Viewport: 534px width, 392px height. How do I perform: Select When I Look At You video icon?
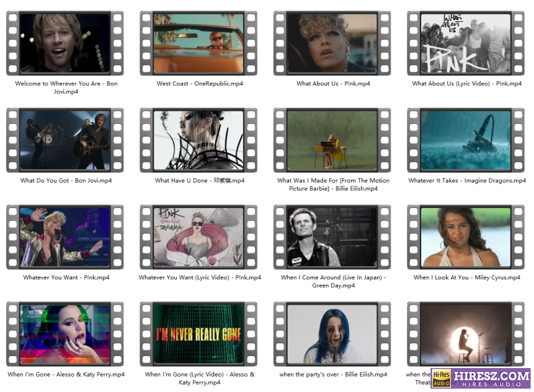(x=465, y=237)
